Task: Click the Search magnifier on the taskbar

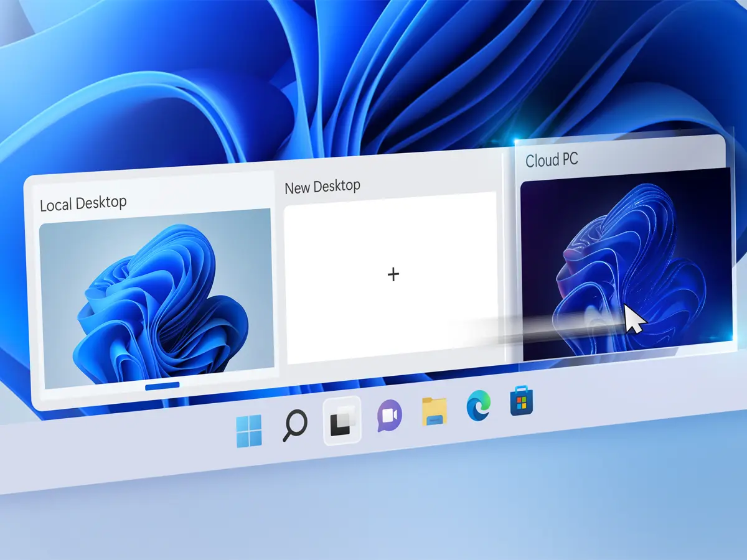Action: click(294, 427)
